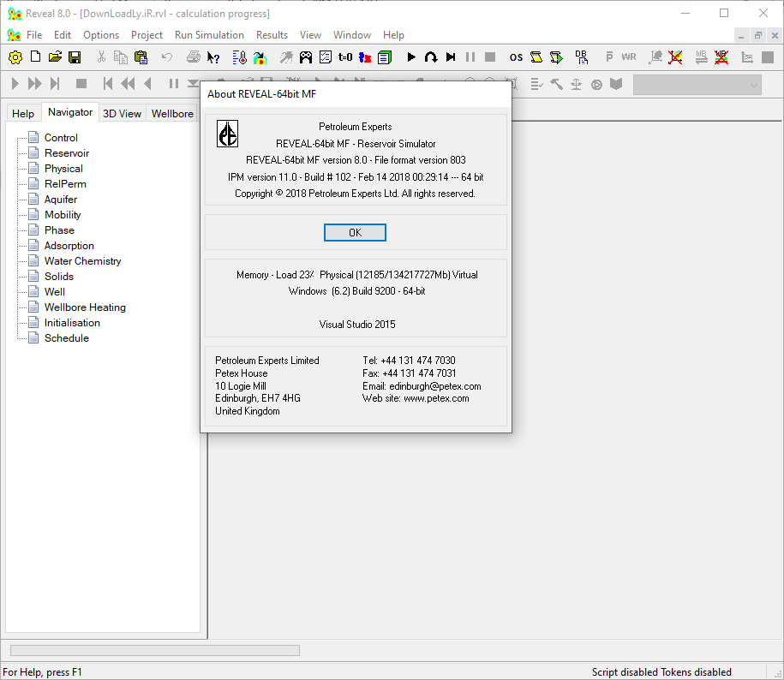Click the printer icon in the toolbar
The image size is (784, 680).
193,57
